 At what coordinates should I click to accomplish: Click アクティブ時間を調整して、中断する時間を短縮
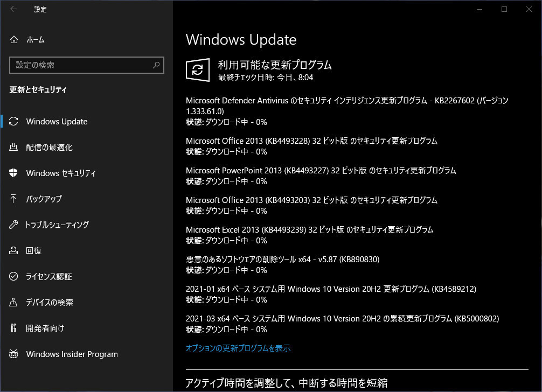tap(287, 383)
